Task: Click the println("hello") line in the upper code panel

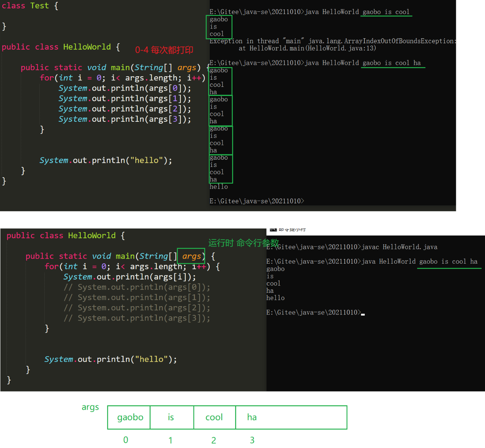Action: 106,160
